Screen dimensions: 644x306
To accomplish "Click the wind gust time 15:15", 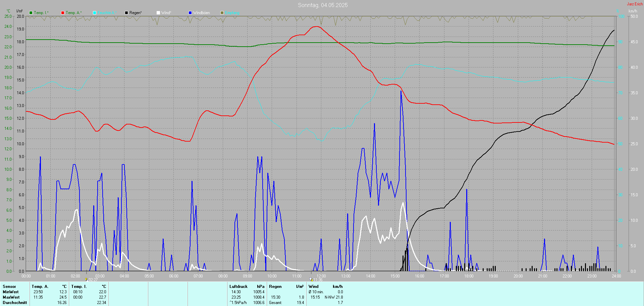I will pos(315,297).
